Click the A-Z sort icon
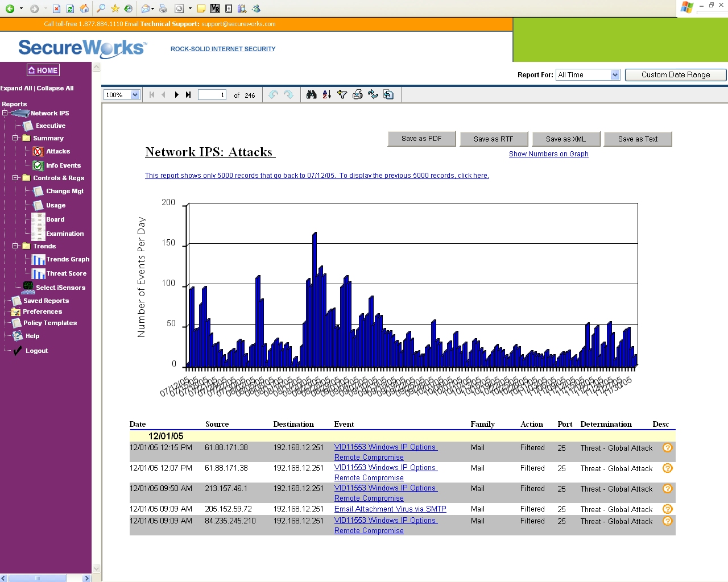The image size is (728, 582). (x=326, y=94)
